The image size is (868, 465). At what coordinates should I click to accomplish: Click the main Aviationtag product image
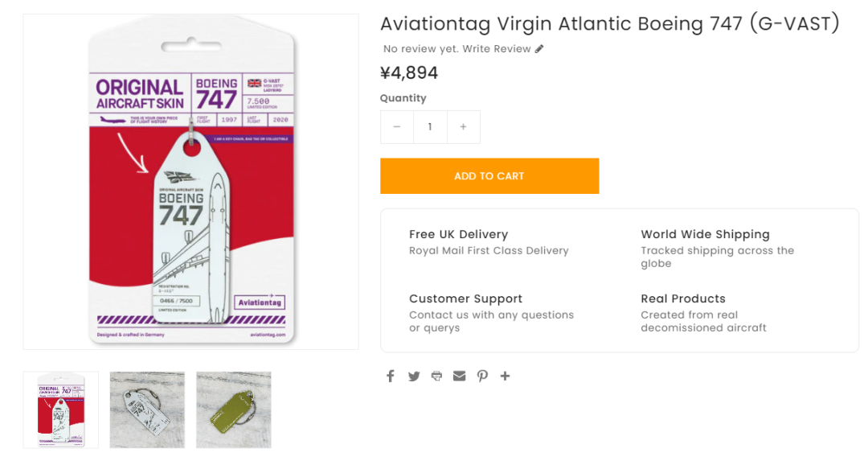[191, 182]
